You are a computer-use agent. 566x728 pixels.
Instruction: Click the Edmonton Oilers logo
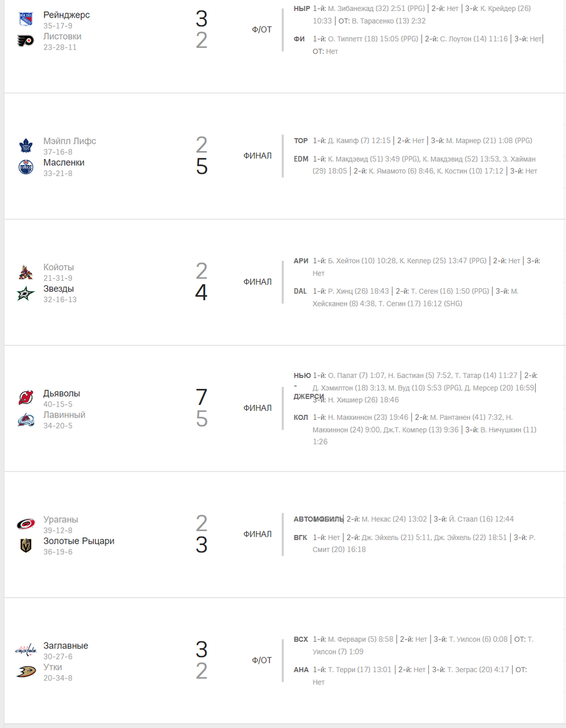point(25,167)
